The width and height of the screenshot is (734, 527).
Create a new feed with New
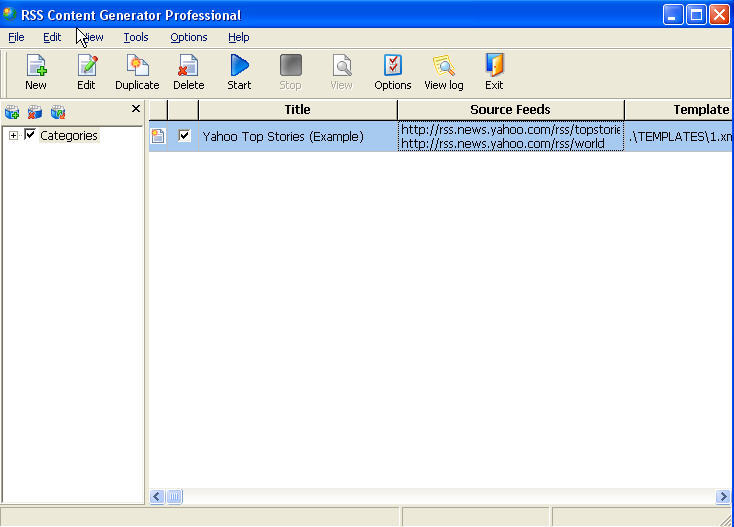pyautogui.click(x=36, y=72)
